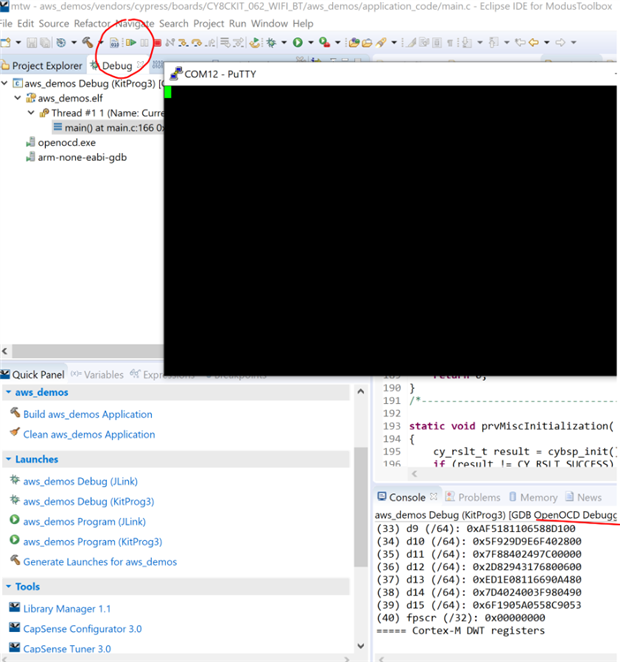Click aws_demos Program (JLink) launch
Screen dimensions: 620x662
84,521
